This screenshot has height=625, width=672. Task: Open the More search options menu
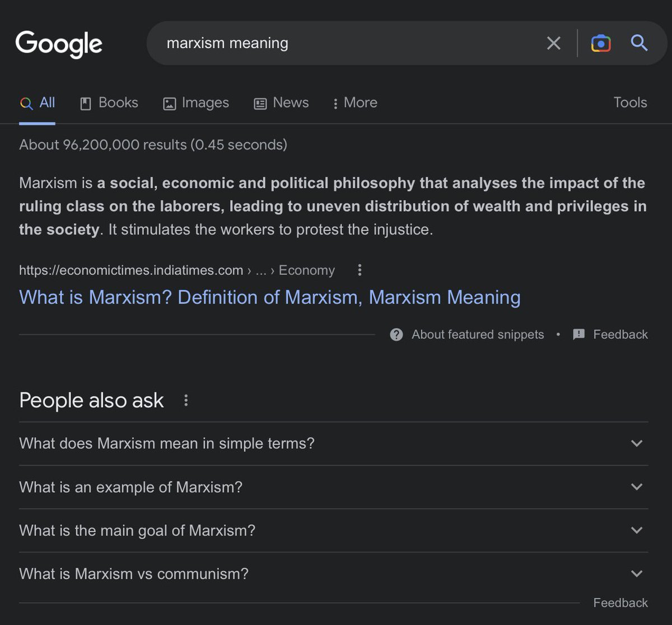(355, 102)
